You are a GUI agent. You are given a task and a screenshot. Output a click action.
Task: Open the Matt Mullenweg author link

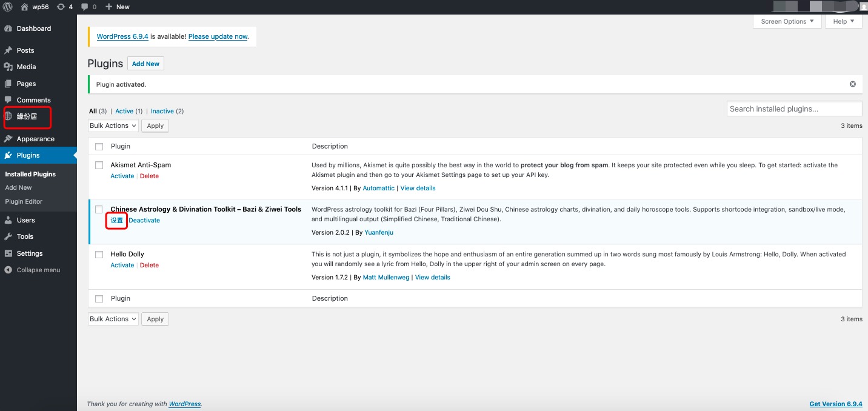pyautogui.click(x=386, y=277)
